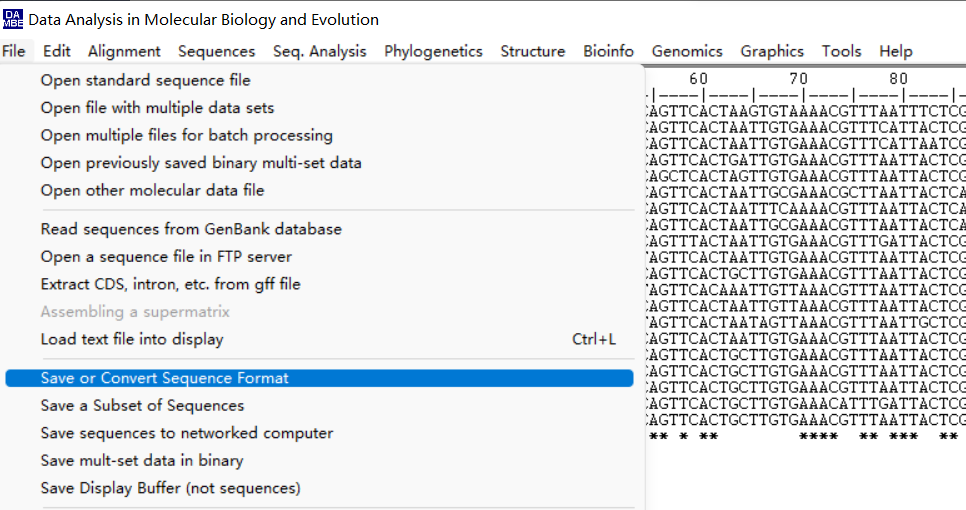
Task: Choose Load text file into display
Action: pyautogui.click(x=132, y=339)
